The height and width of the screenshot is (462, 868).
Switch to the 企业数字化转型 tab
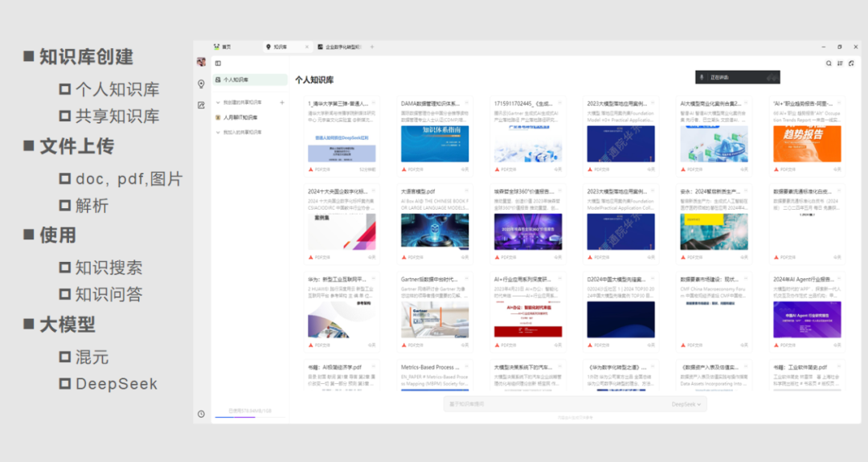(x=339, y=47)
